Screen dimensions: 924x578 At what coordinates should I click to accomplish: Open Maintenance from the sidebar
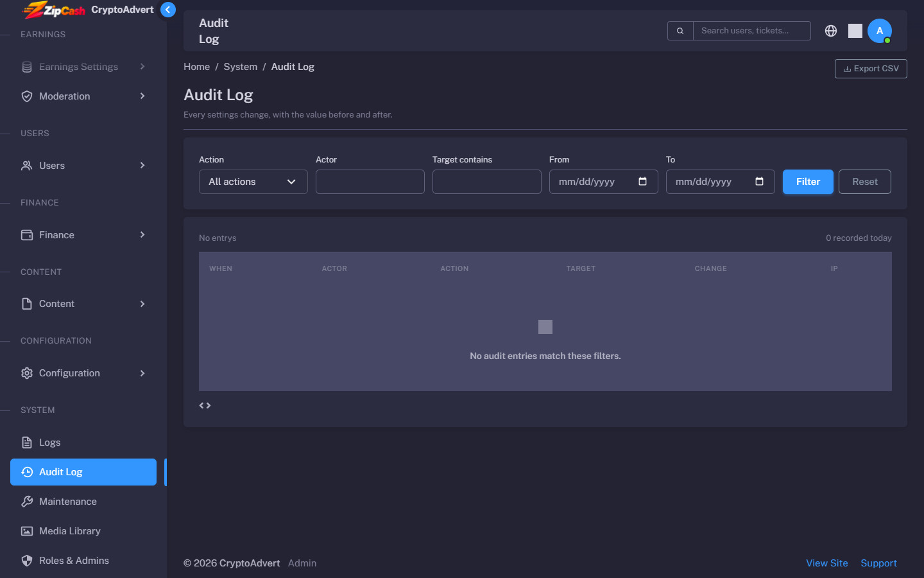83,502
